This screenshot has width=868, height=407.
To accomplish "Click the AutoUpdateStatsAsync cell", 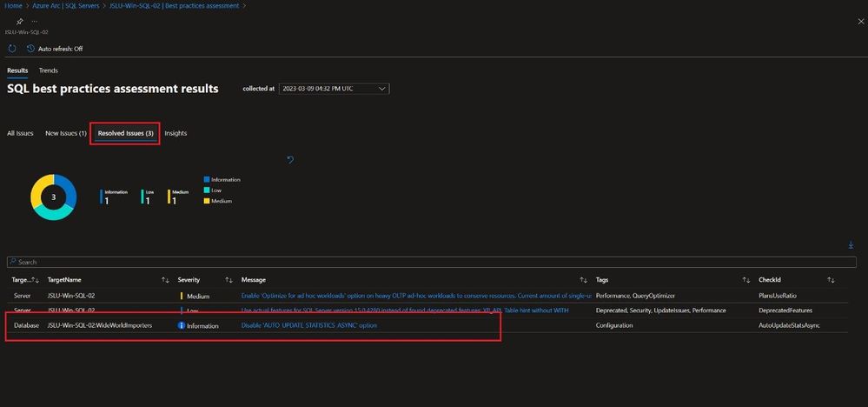I will tap(789, 325).
